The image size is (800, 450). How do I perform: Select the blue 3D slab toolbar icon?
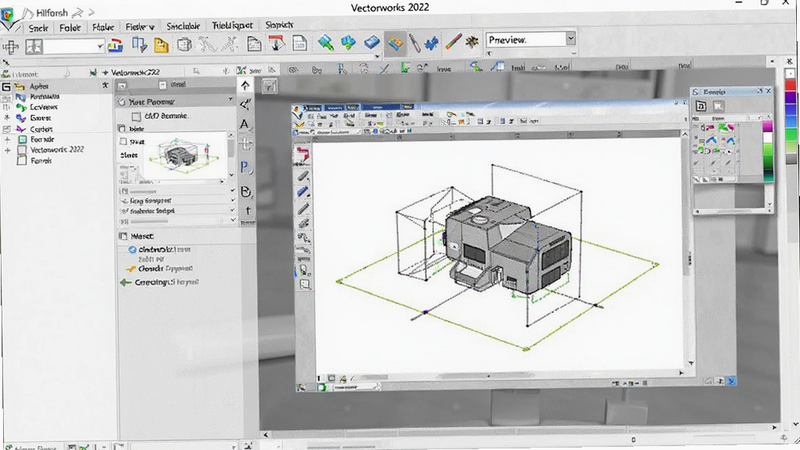coord(372,42)
